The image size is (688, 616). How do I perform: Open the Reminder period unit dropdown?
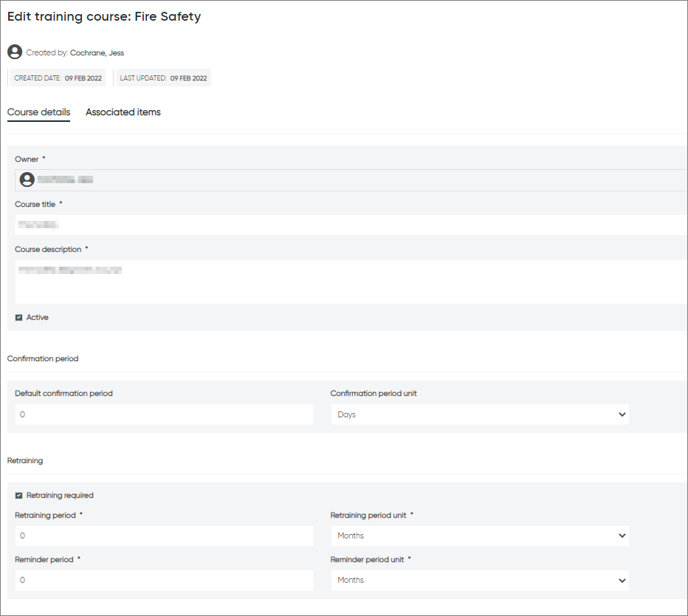pyautogui.click(x=480, y=580)
